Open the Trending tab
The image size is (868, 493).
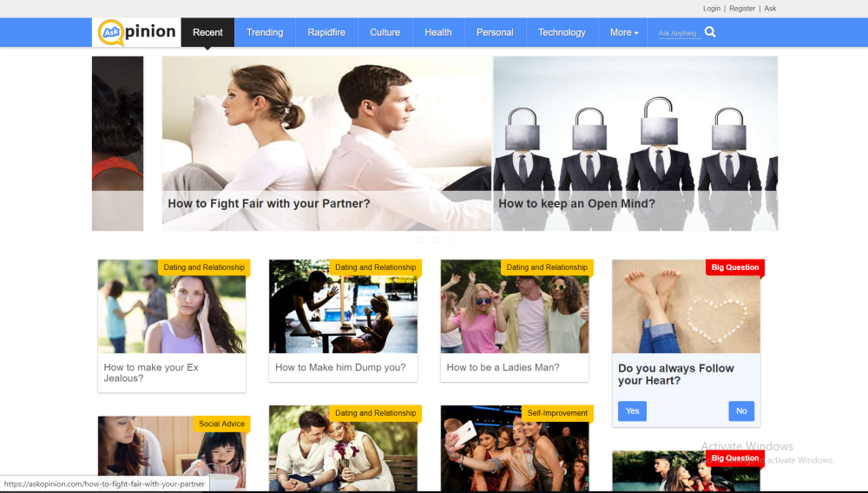[265, 32]
